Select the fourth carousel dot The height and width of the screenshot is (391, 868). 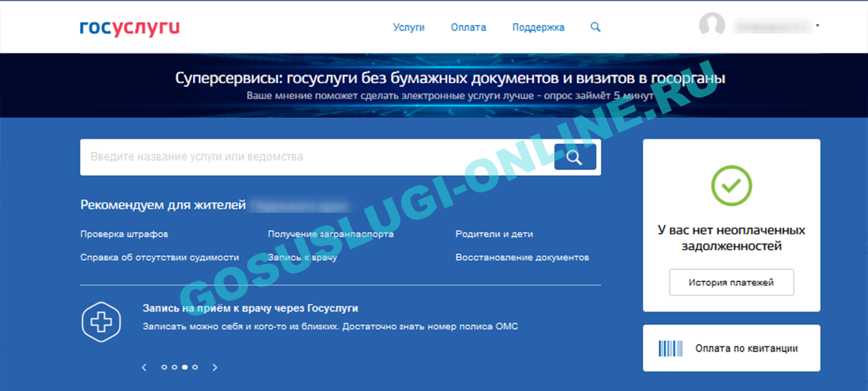point(195,367)
